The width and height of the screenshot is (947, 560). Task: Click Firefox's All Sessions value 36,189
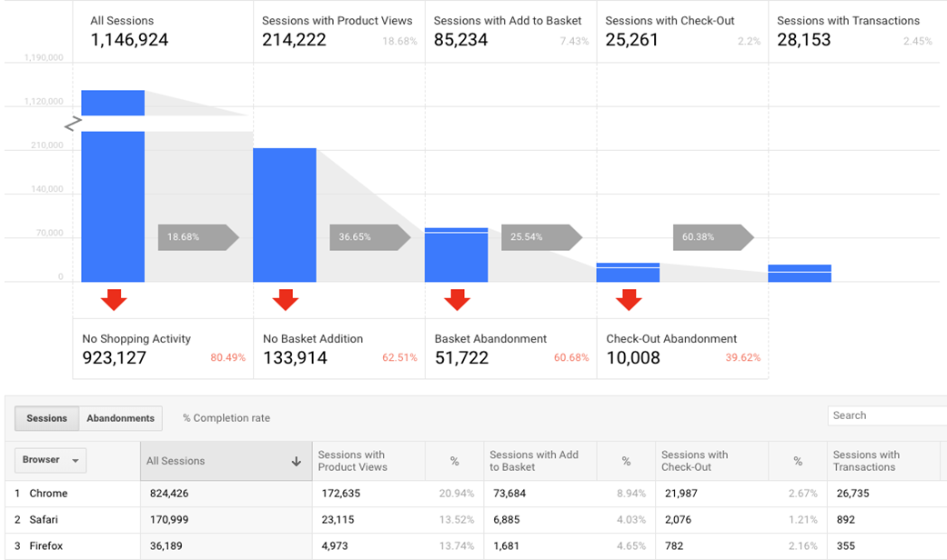[x=166, y=546]
